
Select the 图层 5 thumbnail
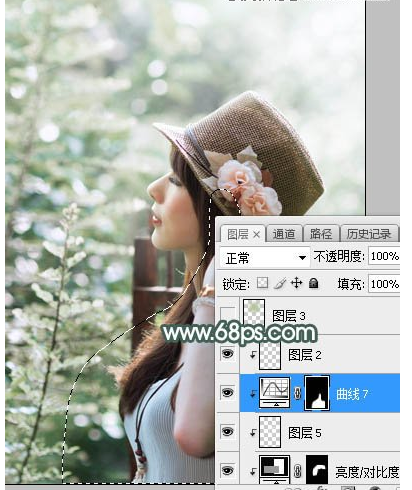pos(270,432)
